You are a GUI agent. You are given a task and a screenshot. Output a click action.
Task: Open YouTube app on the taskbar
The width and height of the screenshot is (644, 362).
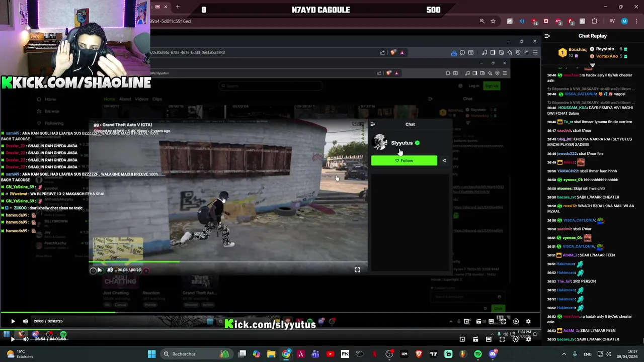point(330,354)
